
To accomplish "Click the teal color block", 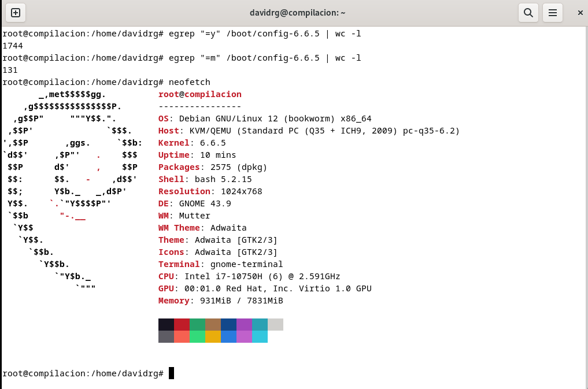I will point(260,324).
